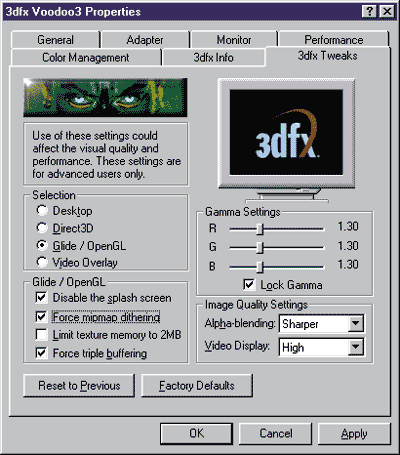Go to the Performance tab

coord(334,40)
